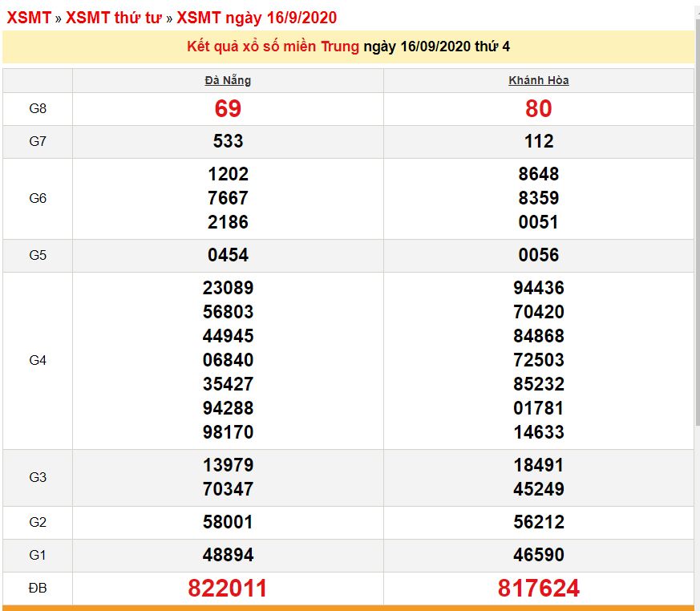700x611 pixels.
Task: Select Đà Nẵng special prize 822011
Action: point(228,589)
